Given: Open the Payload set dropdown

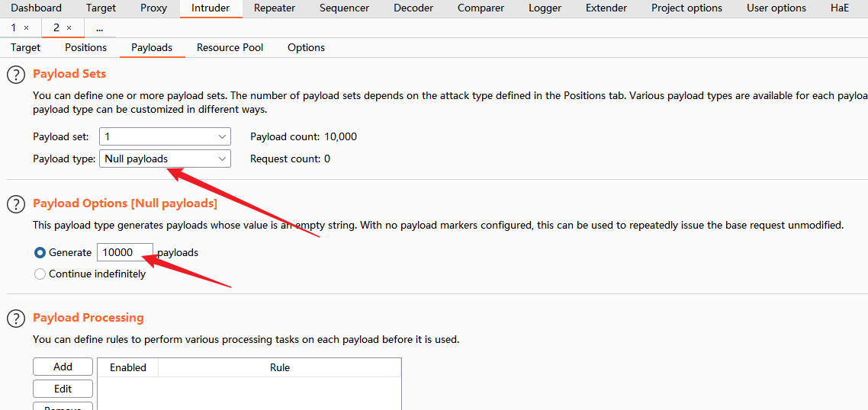Looking at the screenshot, I should click(165, 136).
